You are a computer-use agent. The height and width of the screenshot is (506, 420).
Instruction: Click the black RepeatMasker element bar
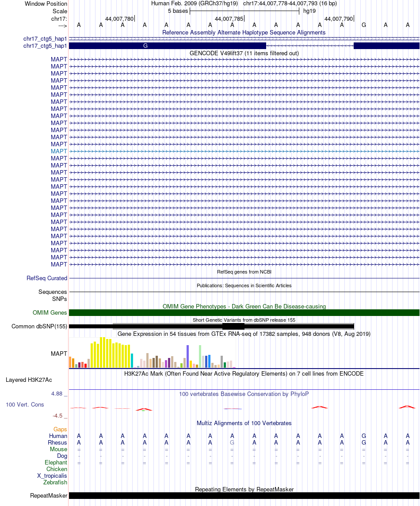(244, 496)
